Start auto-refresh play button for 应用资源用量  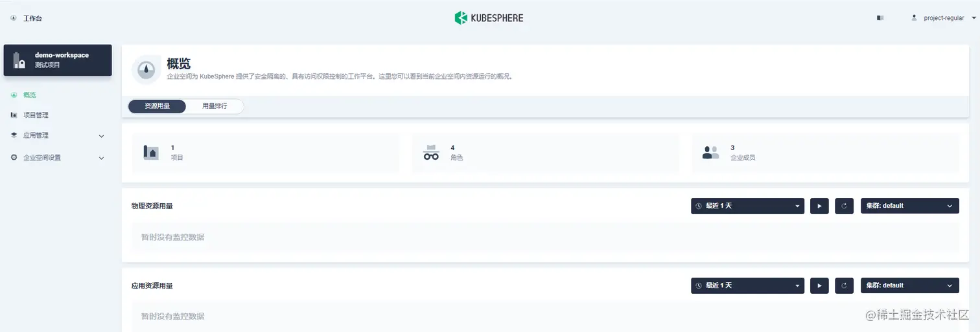point(819,285)
